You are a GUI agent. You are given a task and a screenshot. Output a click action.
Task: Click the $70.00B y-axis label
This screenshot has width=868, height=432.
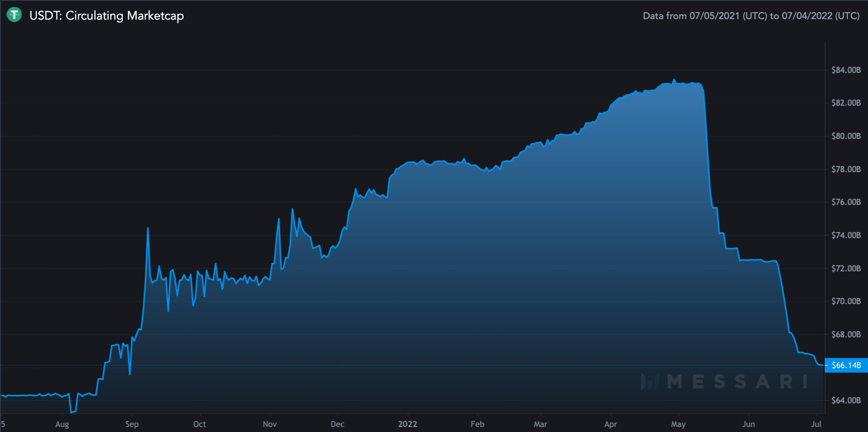845,301
